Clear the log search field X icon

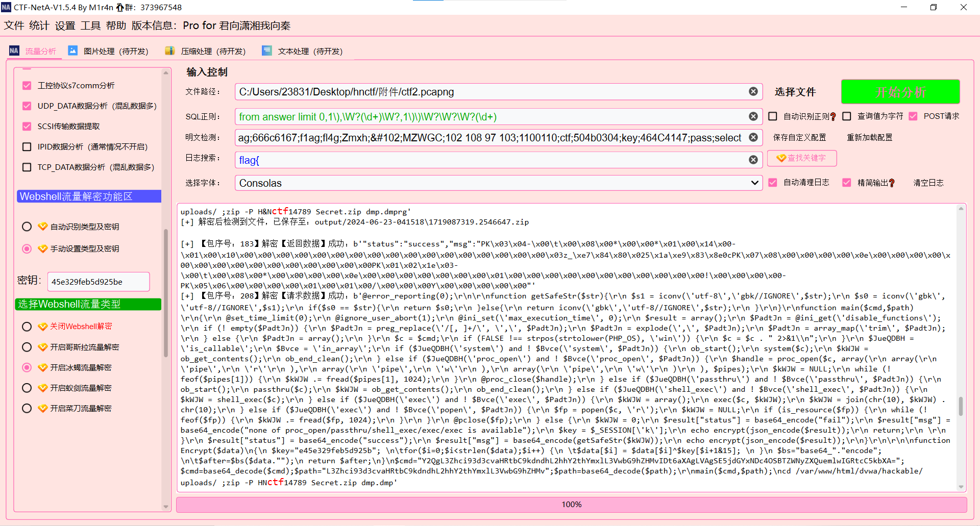753,160
